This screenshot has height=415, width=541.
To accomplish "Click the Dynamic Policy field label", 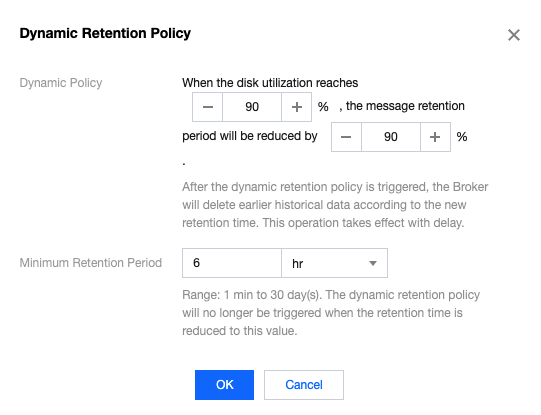I will point(61,83).
